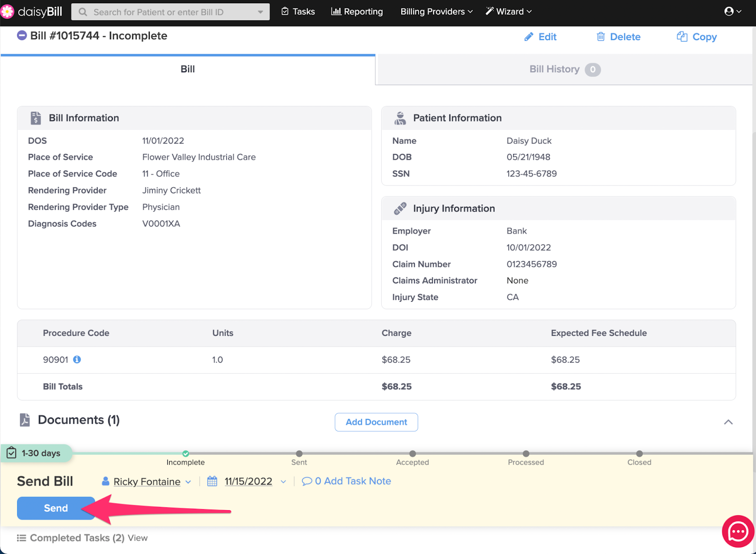Collapse the Documents section chevron
Screen dimensions: 756x554
click(x=729, y=422)
